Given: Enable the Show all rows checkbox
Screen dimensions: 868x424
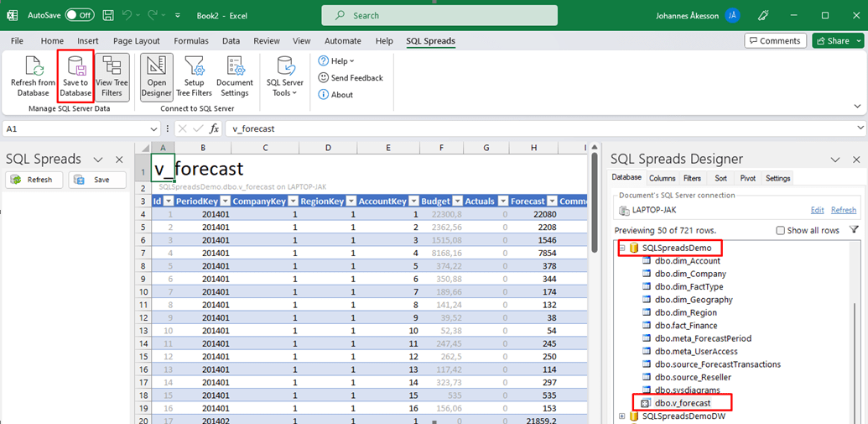Looking at the screenshot, I should (x=780, y=231).
